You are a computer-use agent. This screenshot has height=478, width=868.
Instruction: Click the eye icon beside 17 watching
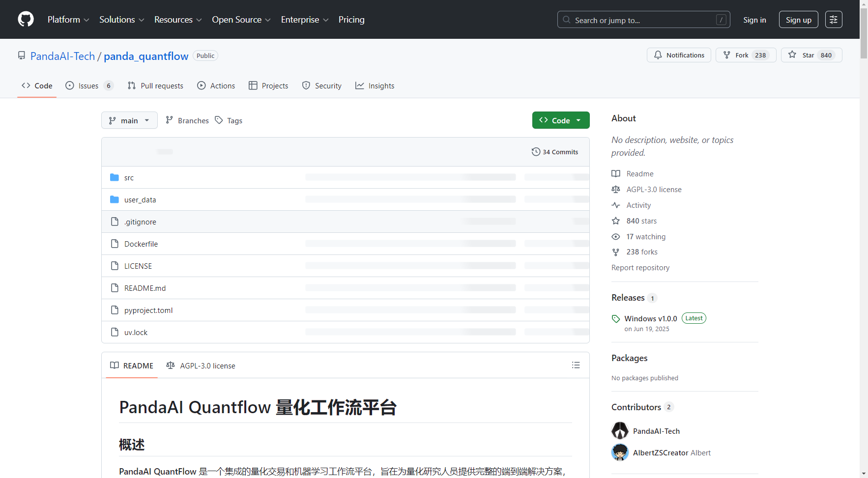coord(616,237)
